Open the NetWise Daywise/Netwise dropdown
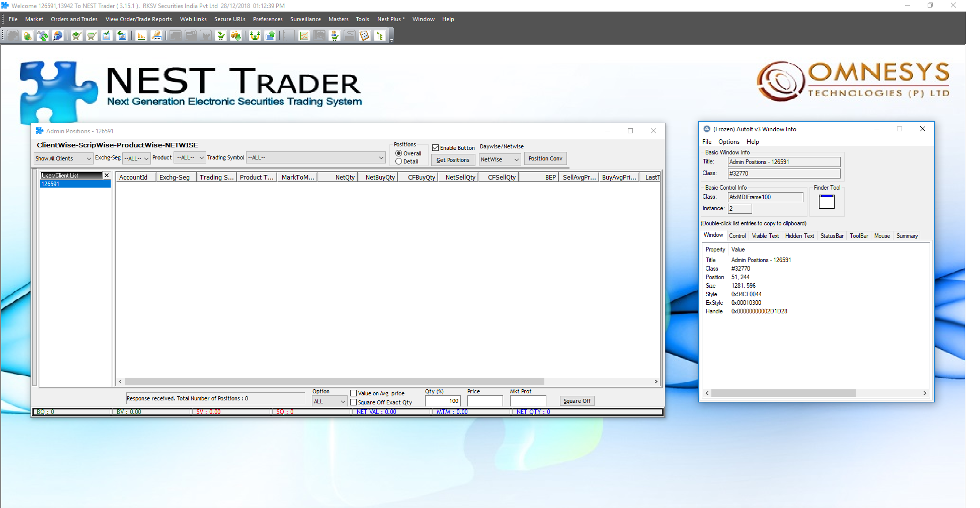980x508 pixels. pyautogui.click(x=500, y=159)
